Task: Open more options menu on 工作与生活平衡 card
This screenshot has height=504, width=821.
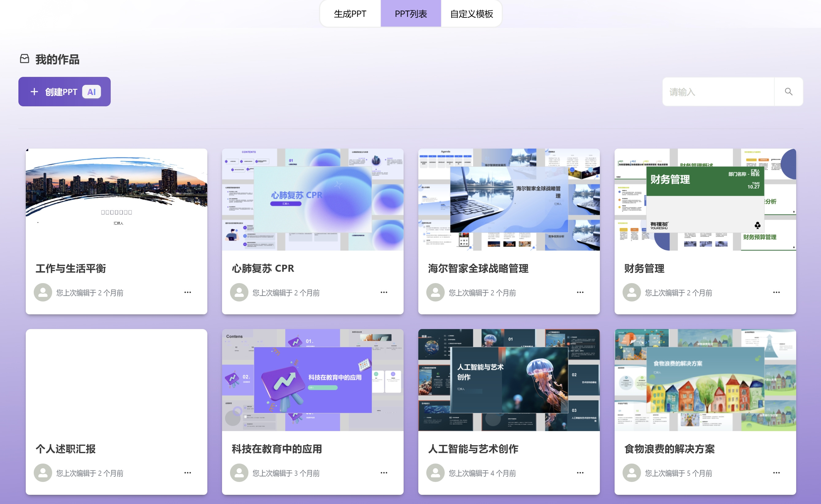Action: [x=188, y=292]
